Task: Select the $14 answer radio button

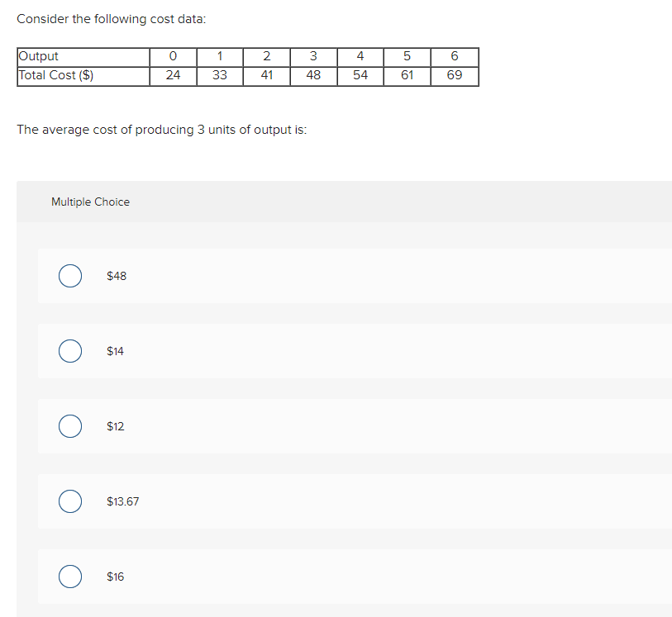Action: pos(70,351)
